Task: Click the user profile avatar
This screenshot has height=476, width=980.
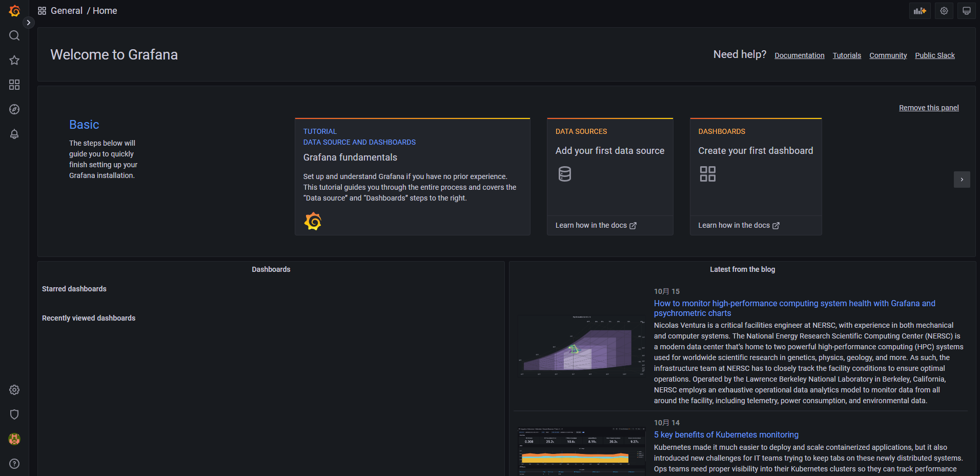Action: (14, 439)
